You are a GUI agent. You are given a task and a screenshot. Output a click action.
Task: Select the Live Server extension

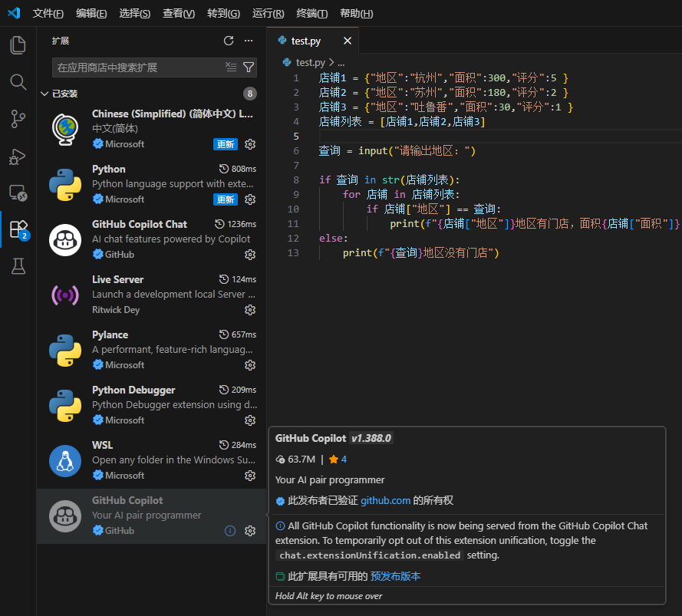click(151, 295)
